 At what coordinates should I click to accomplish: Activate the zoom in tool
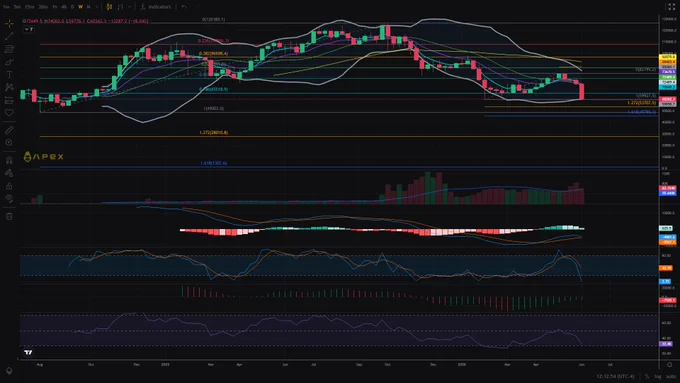pyautogui.click(x=9, y=142)
